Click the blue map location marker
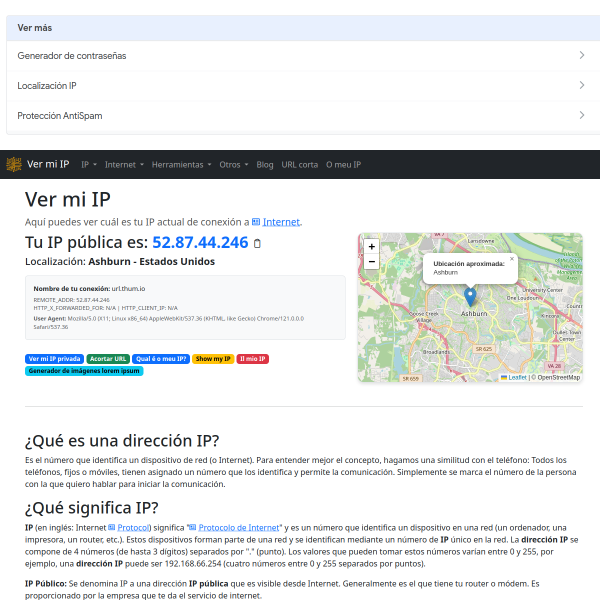 point(470,297)
